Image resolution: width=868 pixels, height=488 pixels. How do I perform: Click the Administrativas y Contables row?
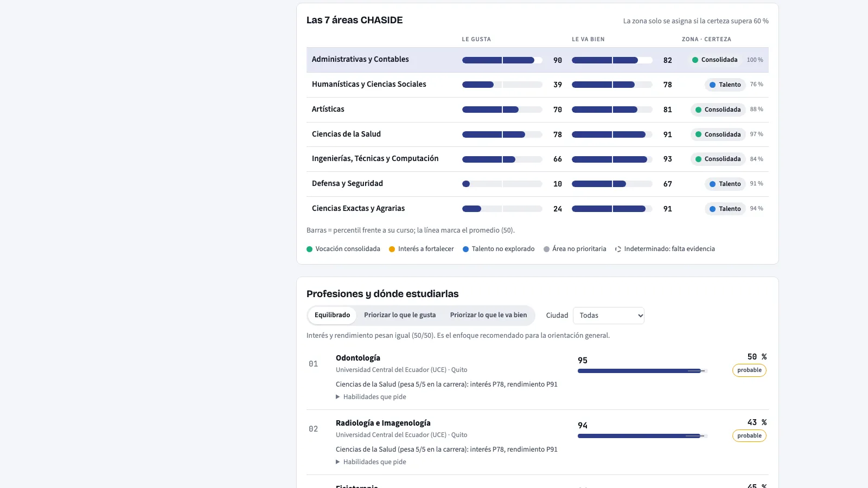pyautogui.click(x=538, y=60)
